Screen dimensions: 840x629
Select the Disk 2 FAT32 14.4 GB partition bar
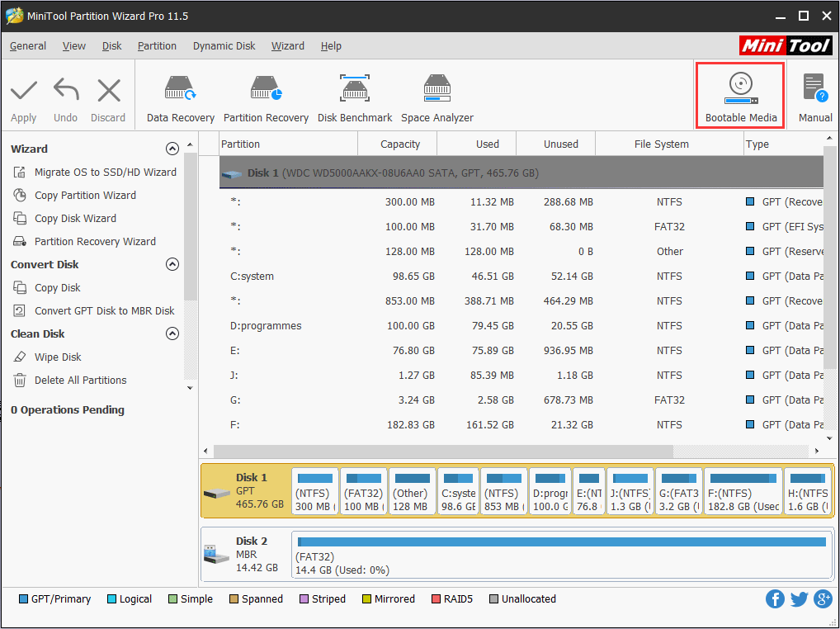click(x=561, y=555)
